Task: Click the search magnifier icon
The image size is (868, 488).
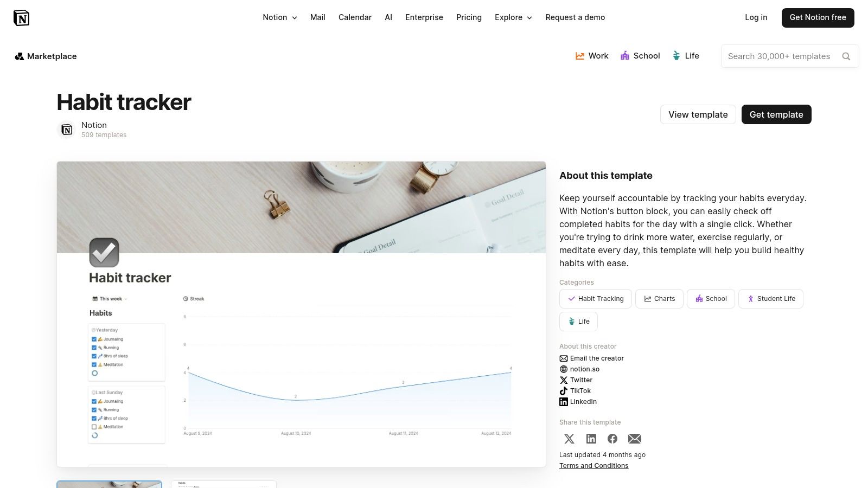Action: 846,56
